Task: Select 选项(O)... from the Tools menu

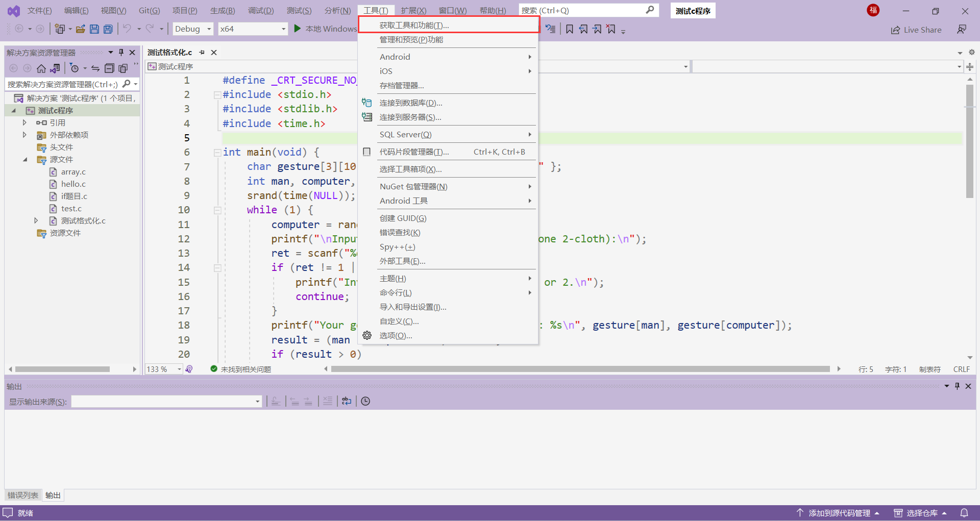Action: [x=396, y=336]
